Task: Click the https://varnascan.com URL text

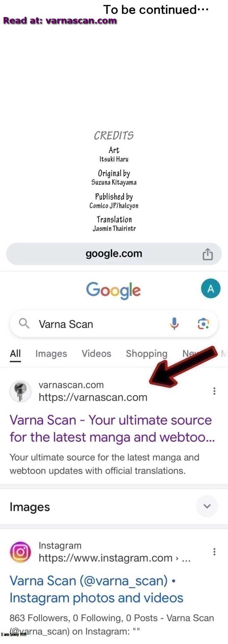Action: tap(93, 397)
